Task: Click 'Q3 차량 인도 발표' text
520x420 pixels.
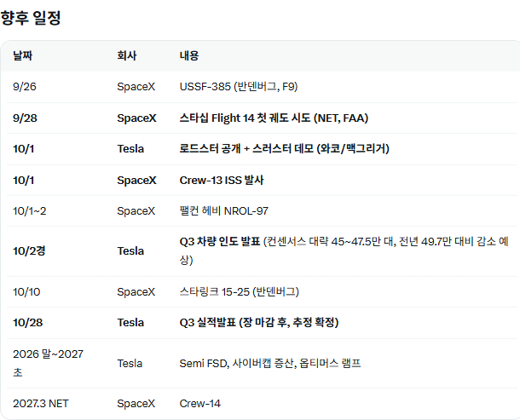Action: pyautogui.click(x=220, y=242)
